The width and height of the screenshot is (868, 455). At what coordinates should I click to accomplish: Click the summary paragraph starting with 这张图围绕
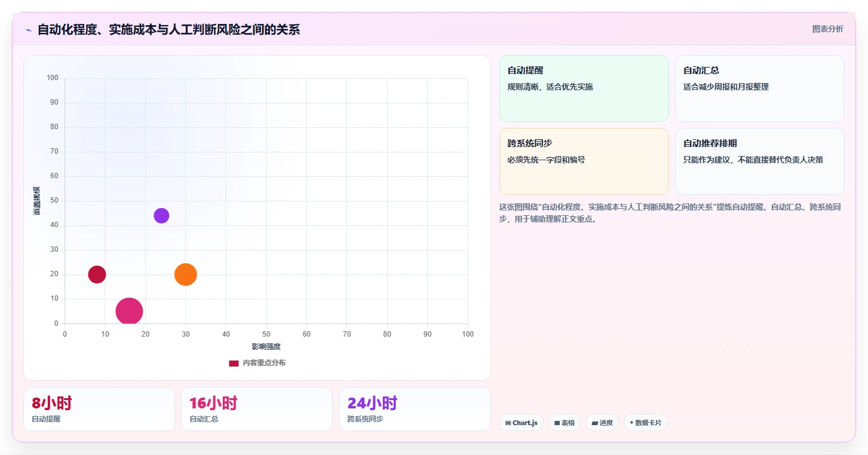(x=670, y=213)
